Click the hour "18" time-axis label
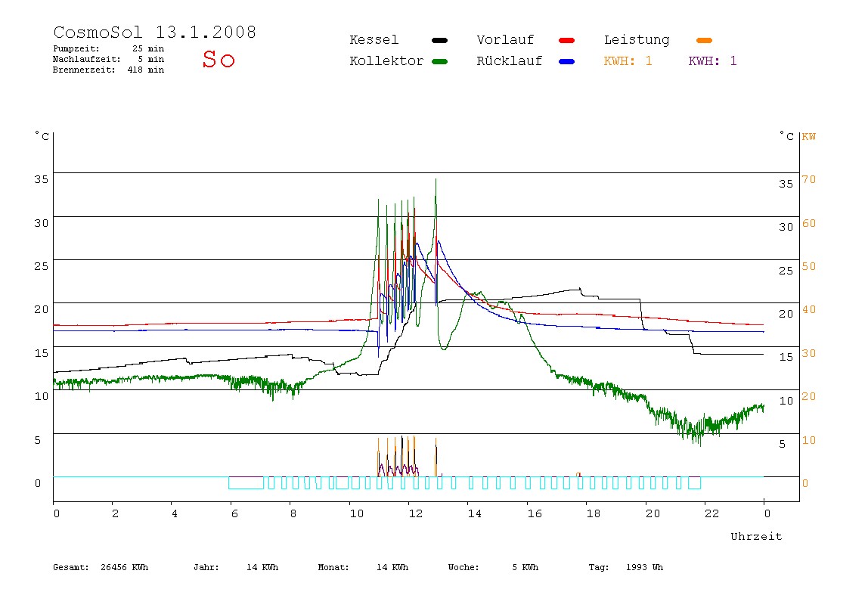Image resolution: width=868 pixels, height=614 pixels. [x=594, y=513]
